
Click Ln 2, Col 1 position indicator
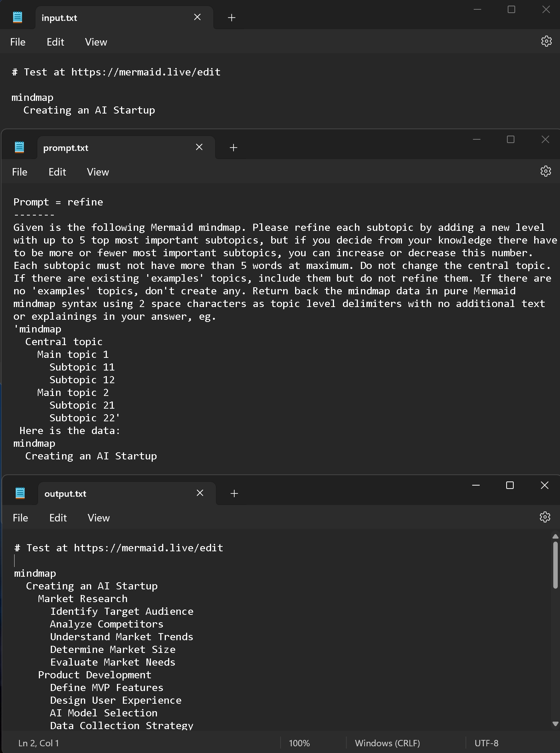click(38, 743)
